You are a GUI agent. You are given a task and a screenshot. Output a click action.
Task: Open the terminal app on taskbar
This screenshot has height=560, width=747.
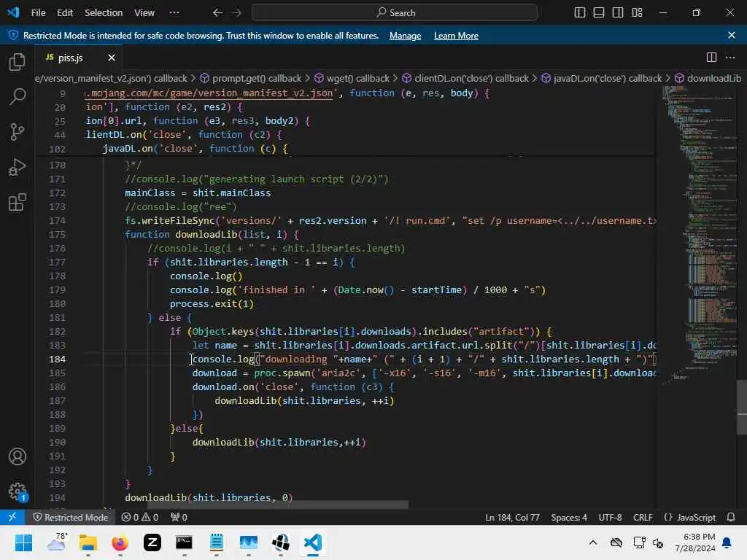point(185,542)
